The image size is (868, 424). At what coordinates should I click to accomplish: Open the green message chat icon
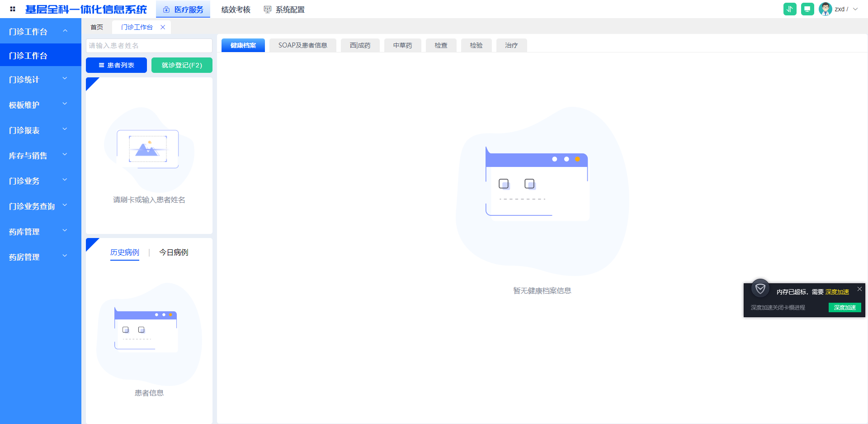pos(807,9)
